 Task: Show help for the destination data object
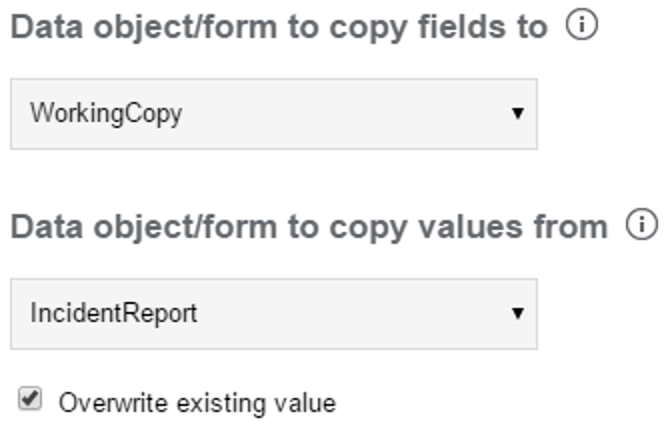pos(581,27)
